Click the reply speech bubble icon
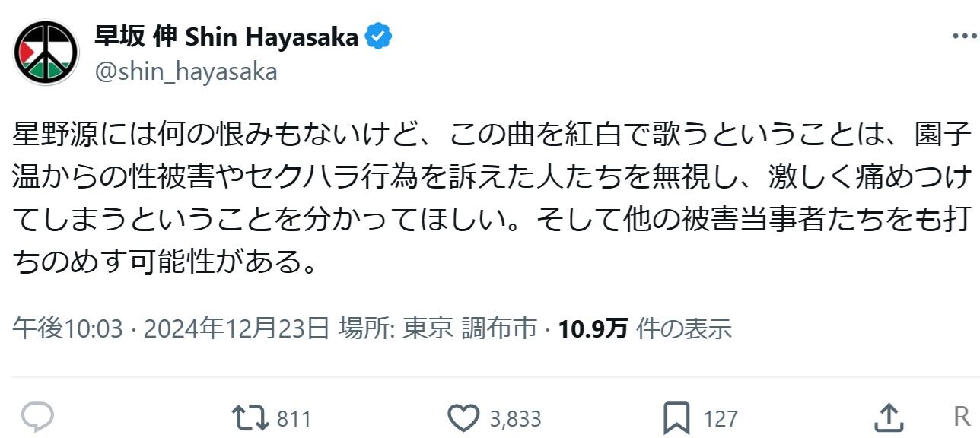The height and width of the screenshot is (438, 980). (x=37, y=417)
